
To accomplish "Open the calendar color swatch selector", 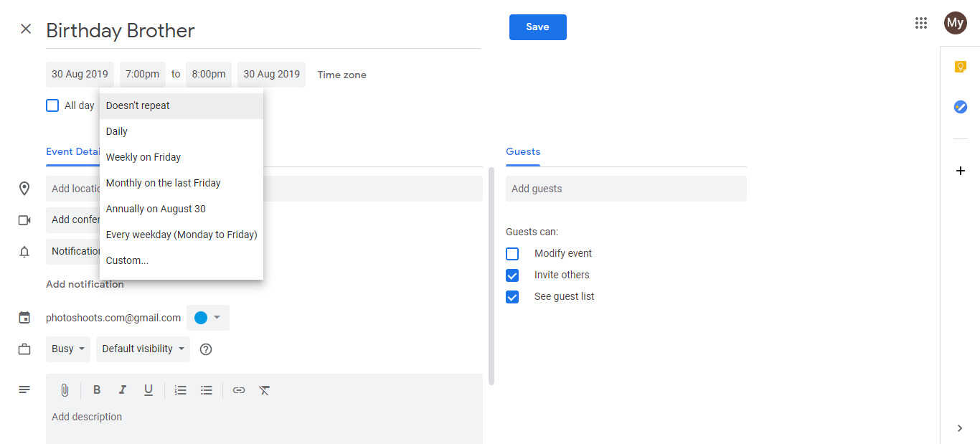I will (x=208, y=318).
